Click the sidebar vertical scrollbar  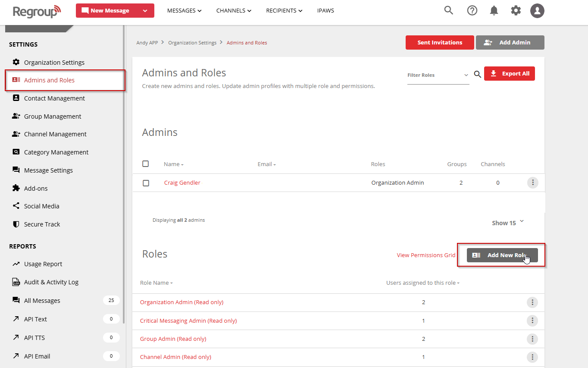[x=124, y=174]
